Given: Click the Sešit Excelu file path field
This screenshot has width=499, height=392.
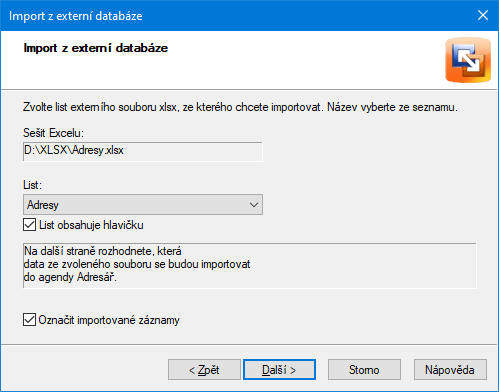Looking at the screenshot, I should 143,151.
